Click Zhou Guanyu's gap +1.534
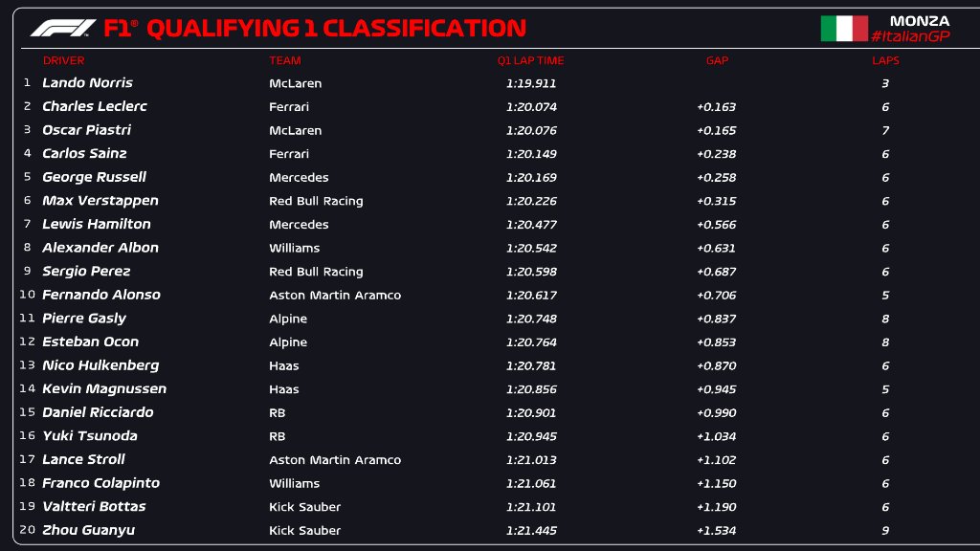Screen dimensions: 980x551 716,530
